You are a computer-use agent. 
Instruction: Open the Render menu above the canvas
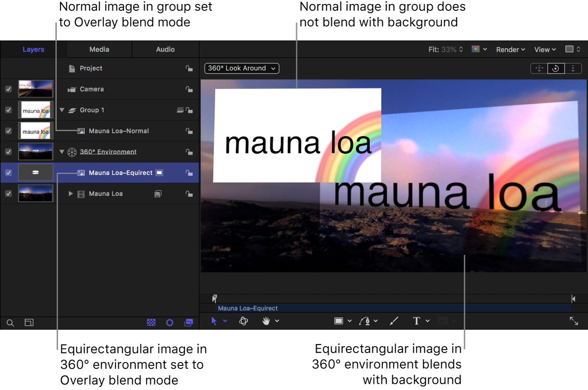point(510,50)
